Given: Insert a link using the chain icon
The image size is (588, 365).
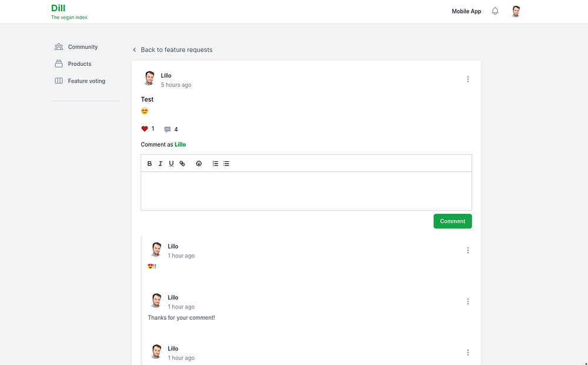Looking at the screenshot, I should click(182, 163).
